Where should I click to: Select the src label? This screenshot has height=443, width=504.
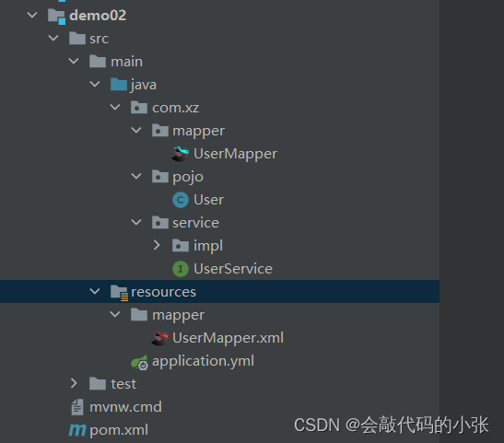99,39
